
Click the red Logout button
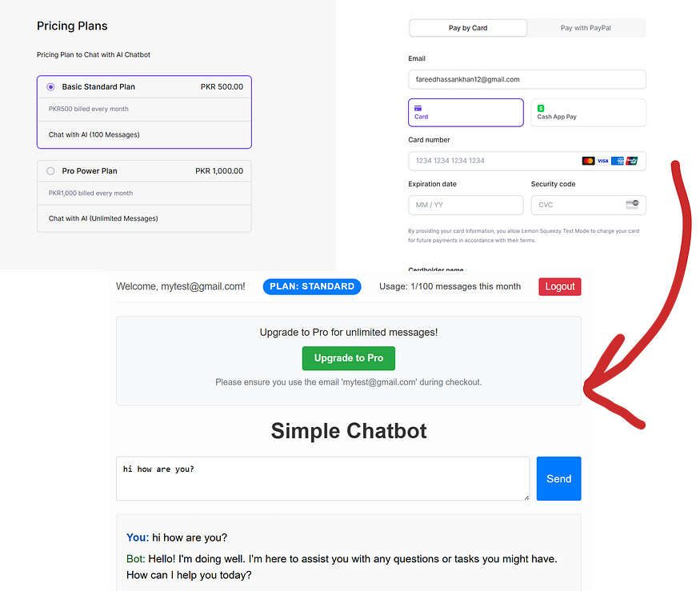click(x=560, y=286)
